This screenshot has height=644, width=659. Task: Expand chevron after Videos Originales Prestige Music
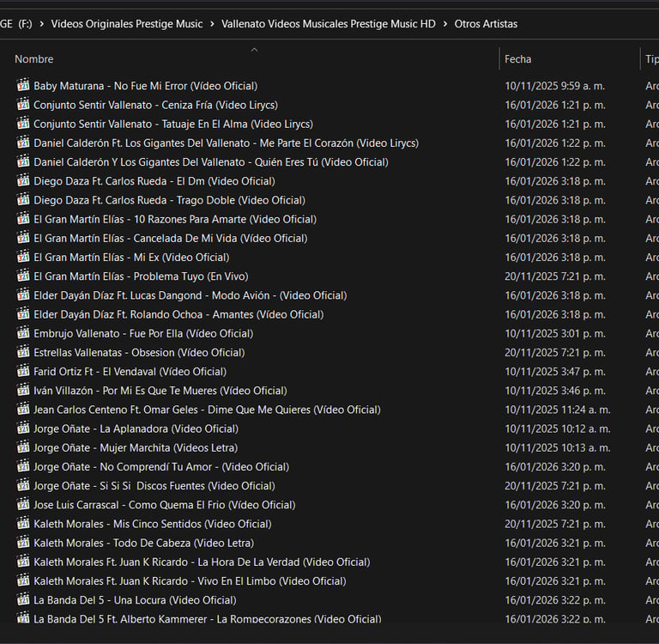pyautogui.click(x=212, y=24)
